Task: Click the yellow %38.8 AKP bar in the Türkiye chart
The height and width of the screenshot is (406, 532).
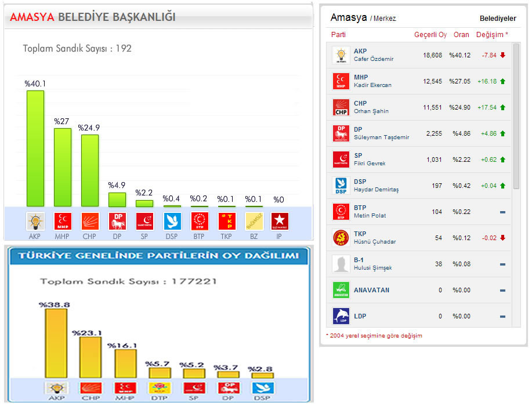Action: 56,343
